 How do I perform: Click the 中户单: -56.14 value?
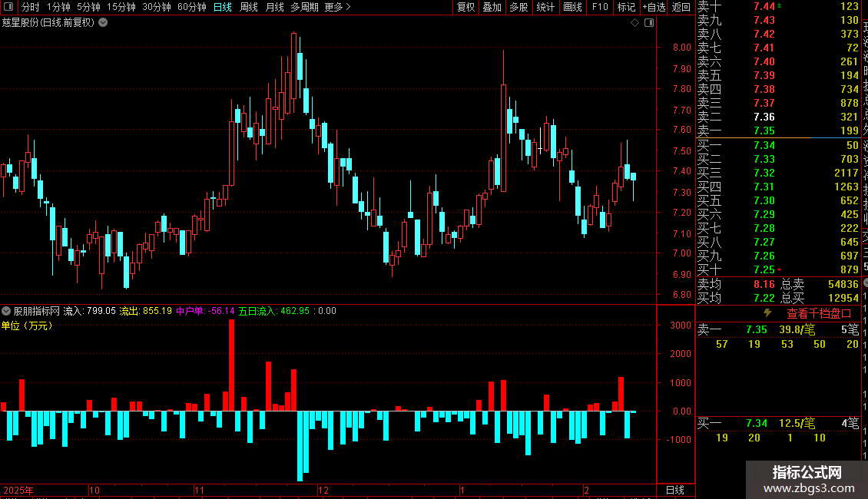[x=205, y=311]
